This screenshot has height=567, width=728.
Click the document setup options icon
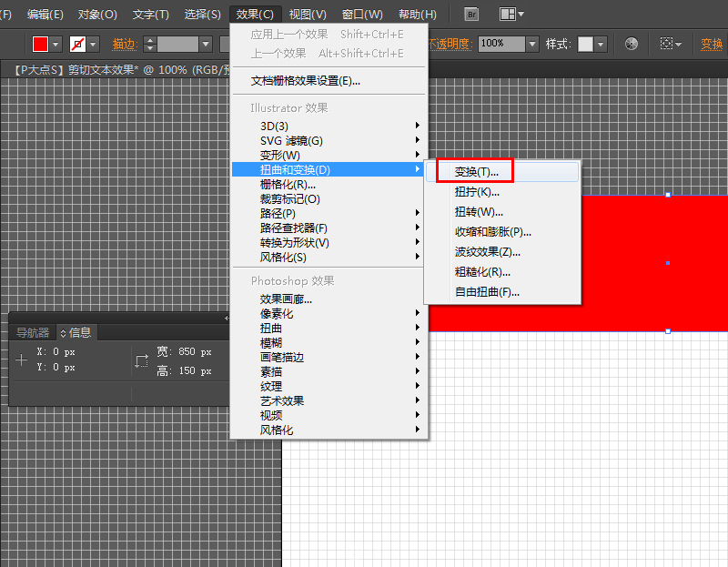coord(665,43)
